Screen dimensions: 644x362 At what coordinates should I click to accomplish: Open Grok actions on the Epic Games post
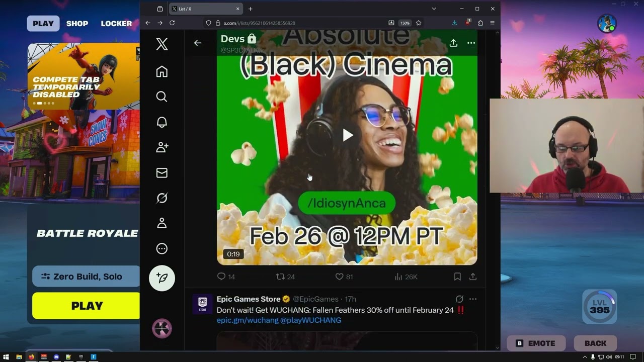[x=459, y=299]
